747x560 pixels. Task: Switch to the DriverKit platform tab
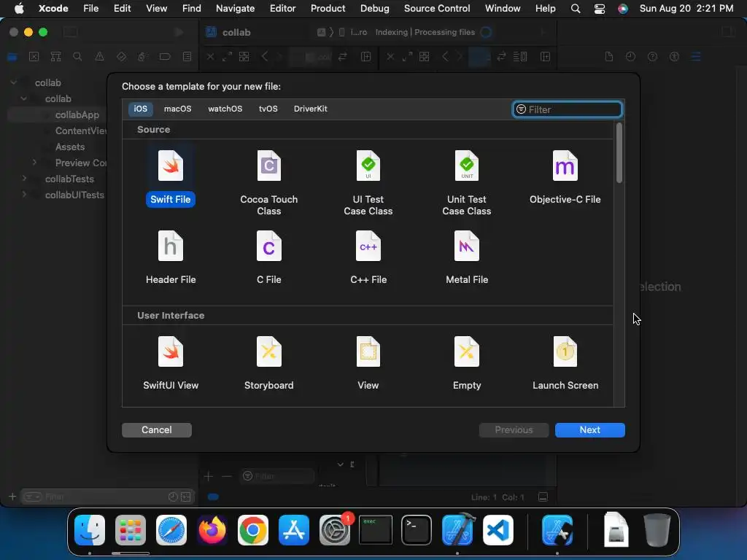coord(311,109)
